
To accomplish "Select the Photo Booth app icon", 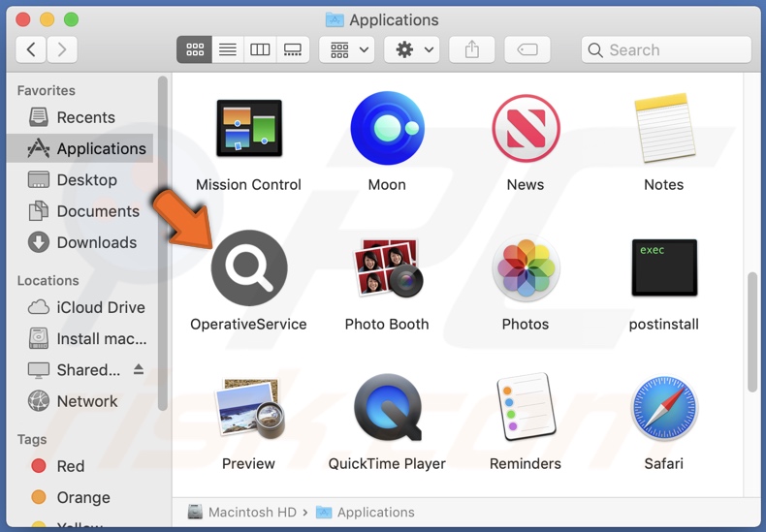I will point(388,268).
